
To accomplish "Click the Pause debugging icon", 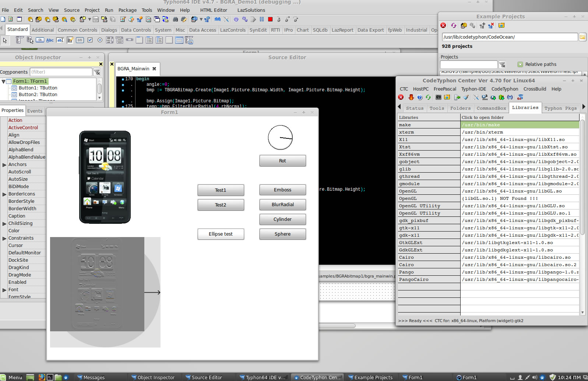I will coord(262,19).
